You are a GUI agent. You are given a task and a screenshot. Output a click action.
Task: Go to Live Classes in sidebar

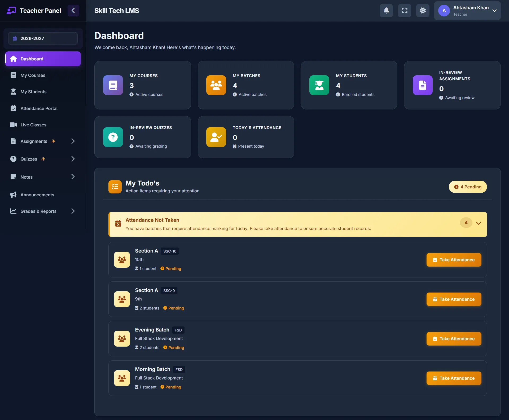tap(33, 125)
